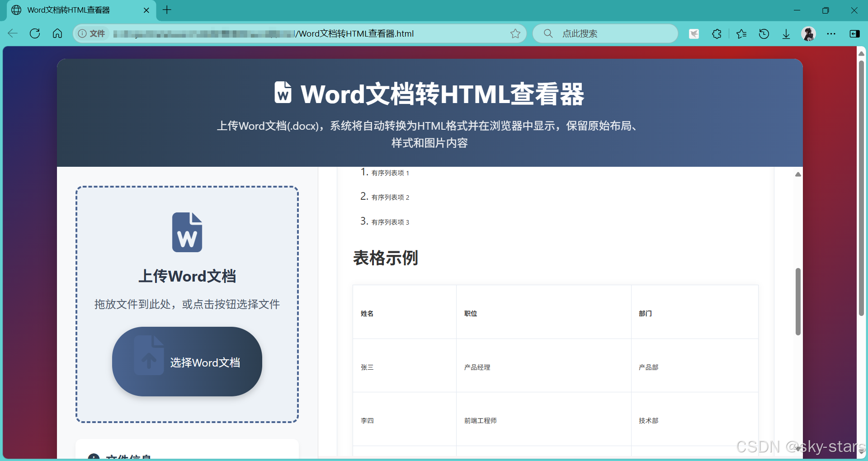868x461 pixels.
Task: Click the 产品经理 table cell
Action: (544, 366)
